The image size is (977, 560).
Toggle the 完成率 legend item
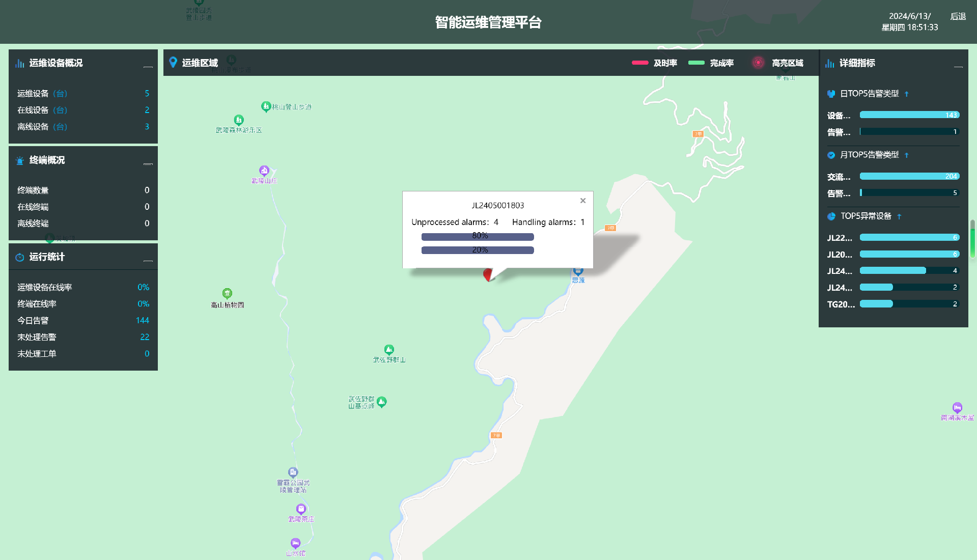coord(711,63)
